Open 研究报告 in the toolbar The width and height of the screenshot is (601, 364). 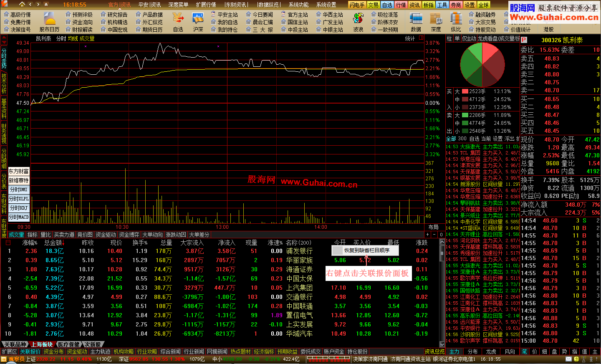point(114,15)
